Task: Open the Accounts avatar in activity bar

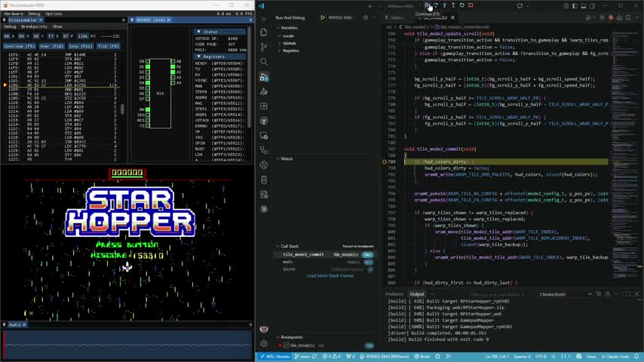Action: pos(264,329)
